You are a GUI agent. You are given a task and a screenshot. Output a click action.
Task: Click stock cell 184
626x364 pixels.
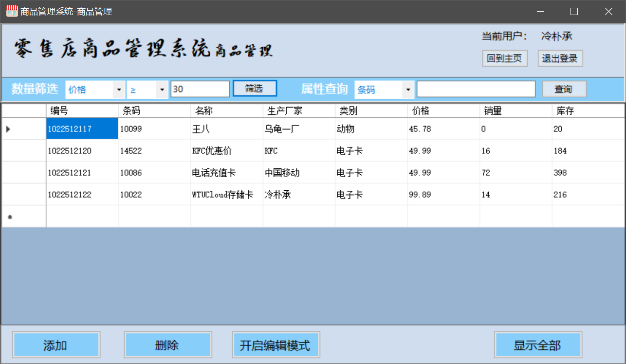click(589, 151)
